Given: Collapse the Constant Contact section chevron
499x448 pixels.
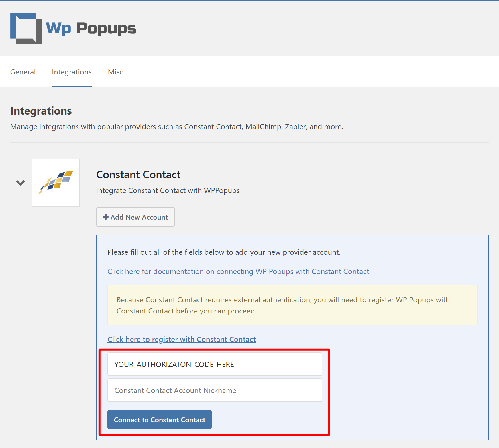Looking at the screenshot, I should pos(20,183).
